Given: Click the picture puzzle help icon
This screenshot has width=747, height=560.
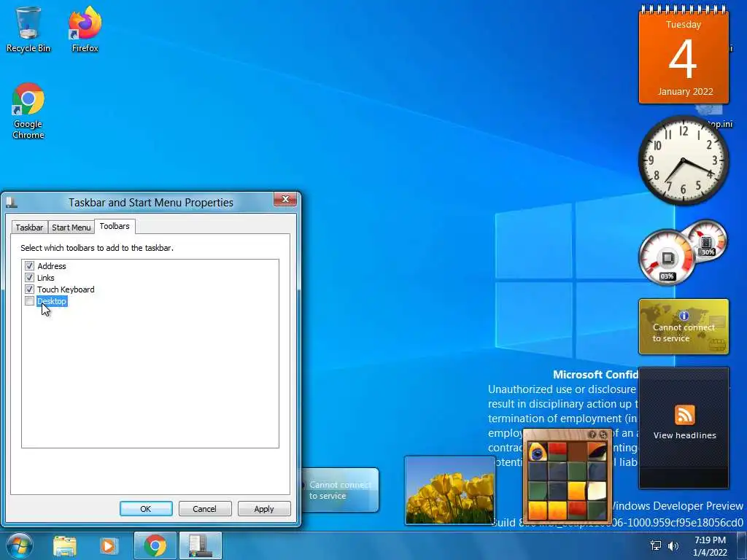Looking at the screenshot, I should (x=592, y=435).
